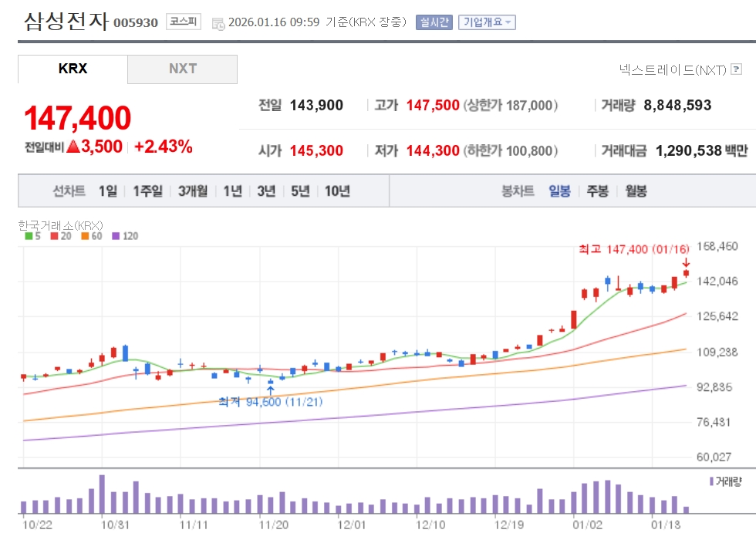The width and height of the screenshot is (756, 550).
Task: Click the tallest volume bar near 10/31
Action: click(101, 494)
